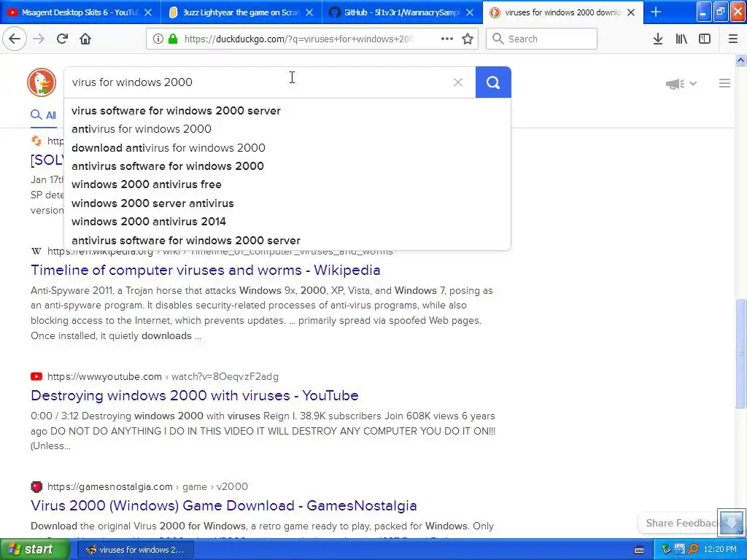The height and width of the screenshot is (560, 747).
Task: Choose suggestion antivirus software for windows 2000 server
Action: pyautogui.click(x=287, y=241)
